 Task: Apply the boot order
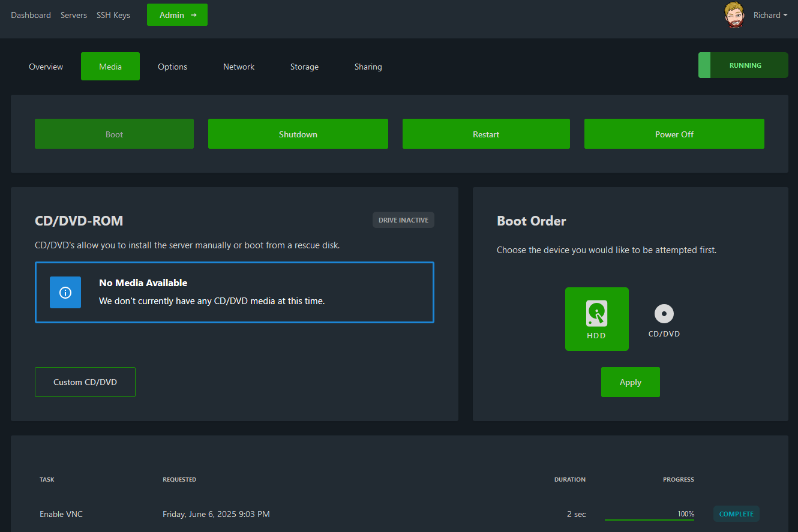tap(631, 382)
